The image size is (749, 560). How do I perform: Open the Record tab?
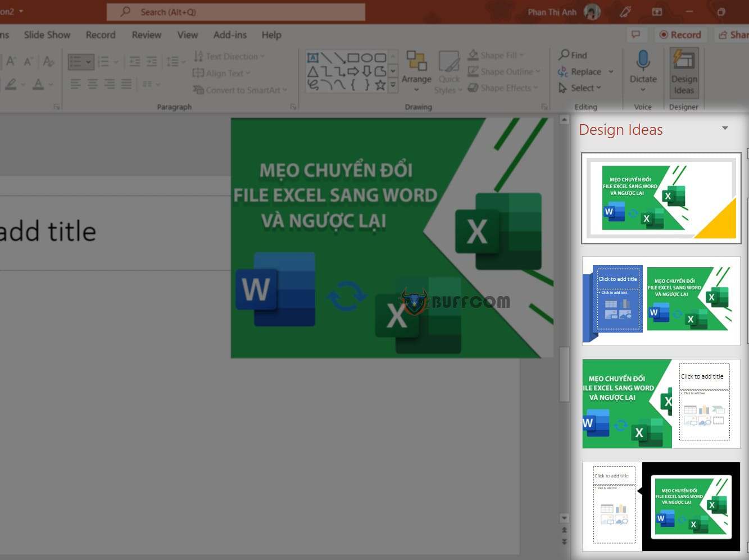(101, 35)
